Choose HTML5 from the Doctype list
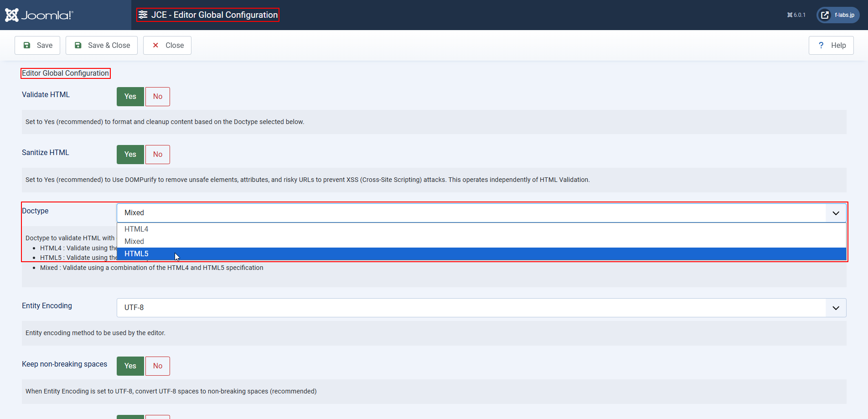 [136, 253]
